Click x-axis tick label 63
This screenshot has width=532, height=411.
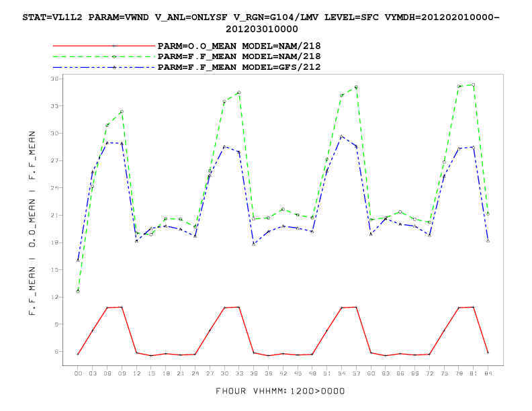(x=386, y=373)
